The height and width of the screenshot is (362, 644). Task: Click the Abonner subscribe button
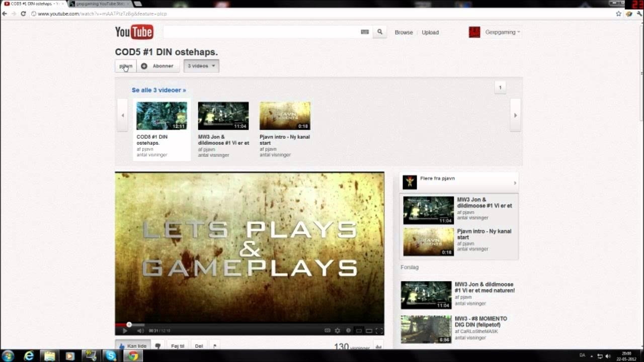157,66
